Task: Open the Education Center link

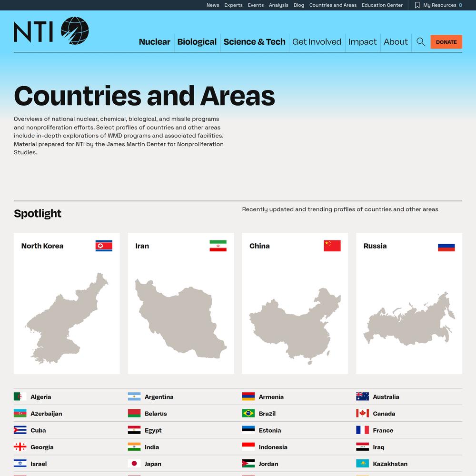Action: [382, 5]
